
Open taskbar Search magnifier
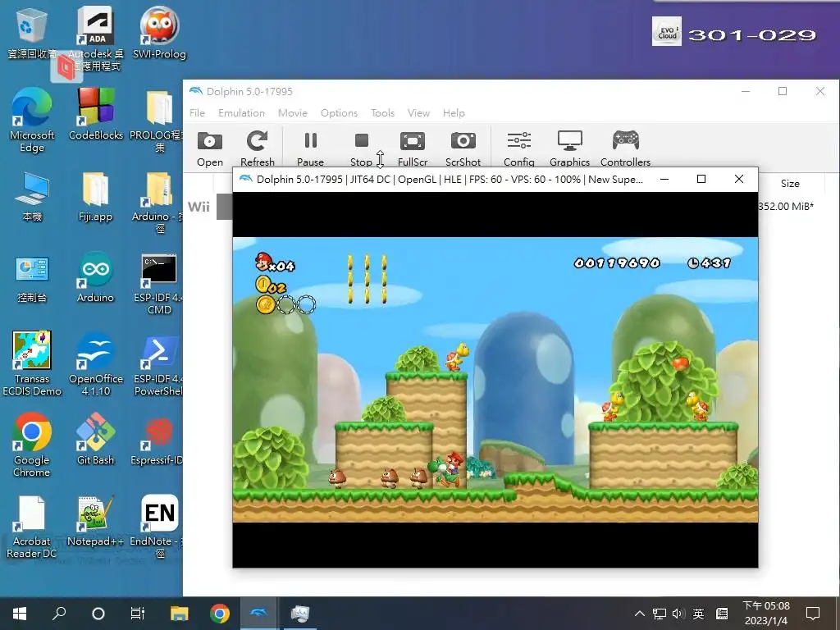[59, 613]
